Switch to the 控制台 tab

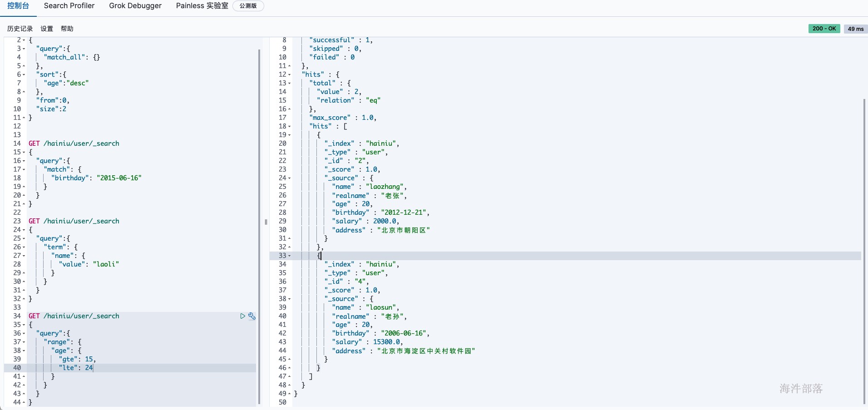pyautogui.click(x=18, y=6)
